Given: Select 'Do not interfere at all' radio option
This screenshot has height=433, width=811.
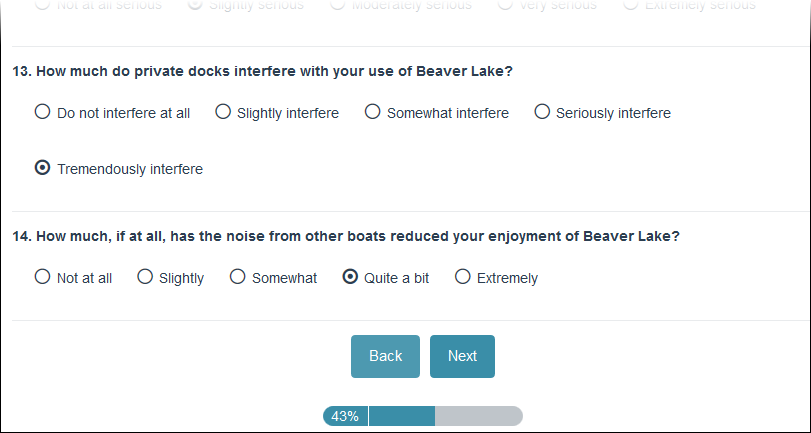Looking at the screenshot, I should tap(43, 112).
